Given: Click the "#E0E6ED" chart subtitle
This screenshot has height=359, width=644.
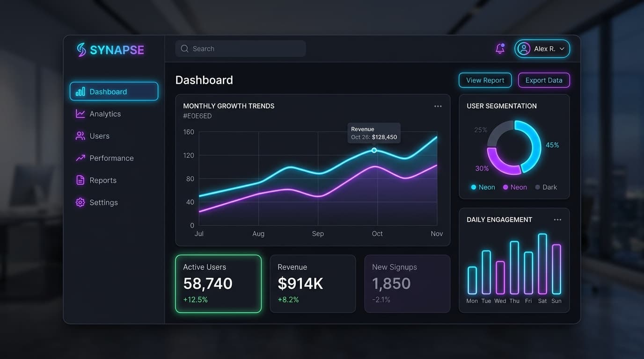Looking at the screenshot, I should click(x=198, y=116).
